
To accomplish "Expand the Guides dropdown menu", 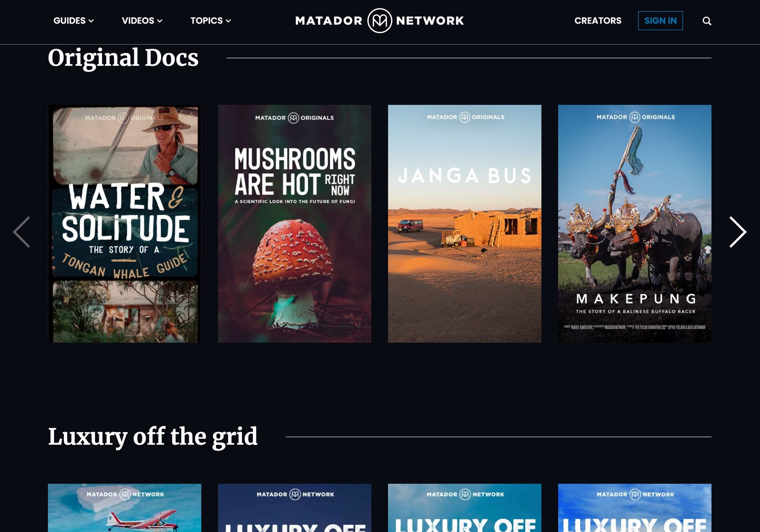I will coord(73,21).
